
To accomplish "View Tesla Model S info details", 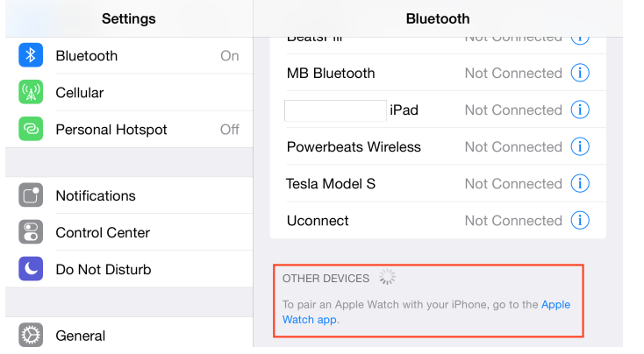I will [x=580, y=184].
